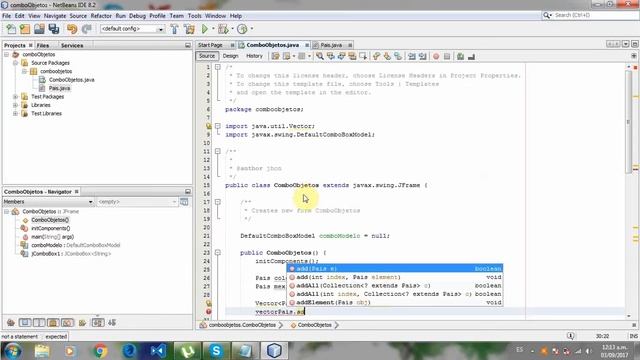Viewport: 640px width, 360px height.
Task: Switch to the Design view
Action: pyautogui.click(x=230, y=56)
